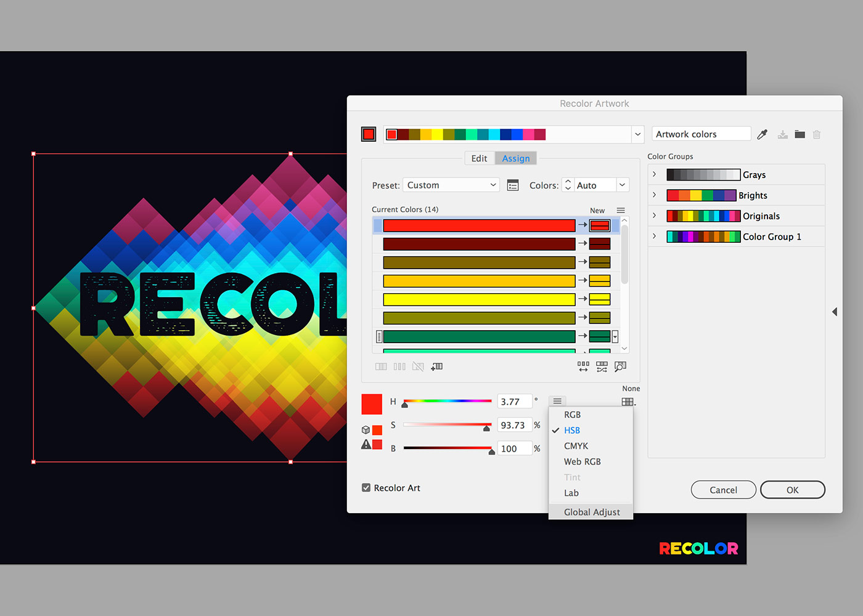Click the Artwork colors name field
Screen dimensions: 863x616
tap(701, 134)
